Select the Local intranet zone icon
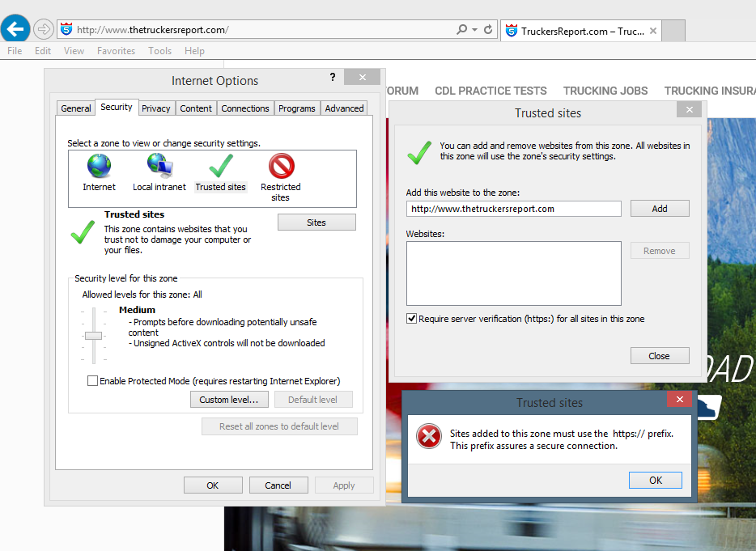The image size is (756, 551). (x=159, y=167)
